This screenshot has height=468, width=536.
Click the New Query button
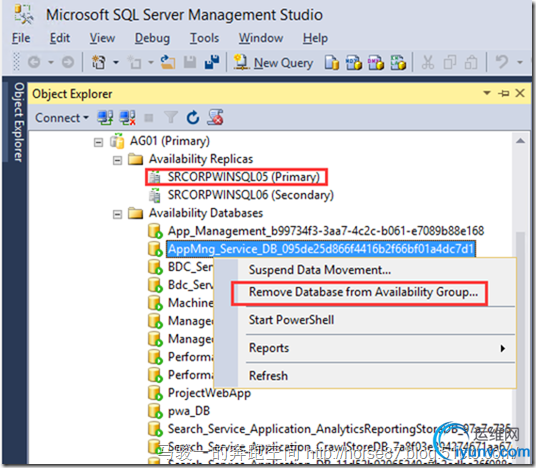click(x=273, y=63)
